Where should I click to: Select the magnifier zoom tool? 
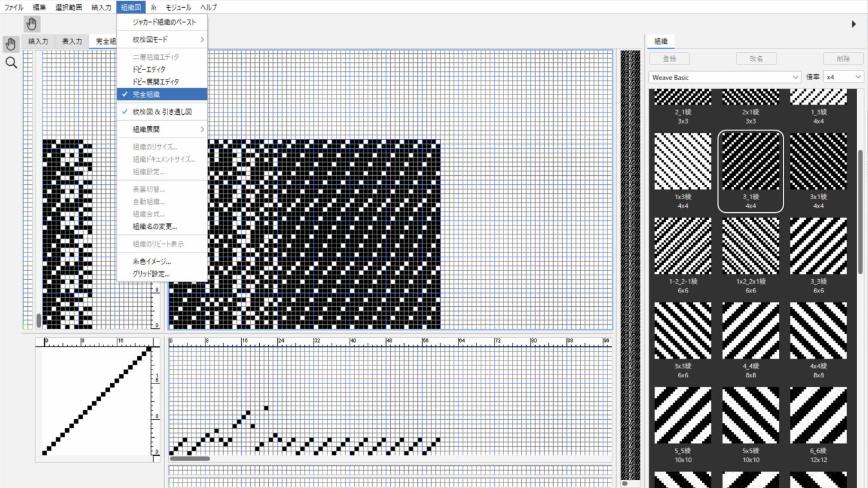(11, 63)
